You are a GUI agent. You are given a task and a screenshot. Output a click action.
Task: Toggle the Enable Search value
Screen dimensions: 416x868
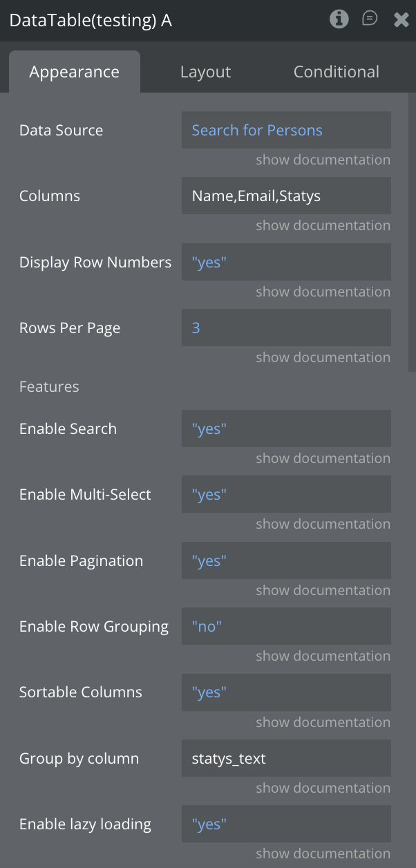click(286, 428)
